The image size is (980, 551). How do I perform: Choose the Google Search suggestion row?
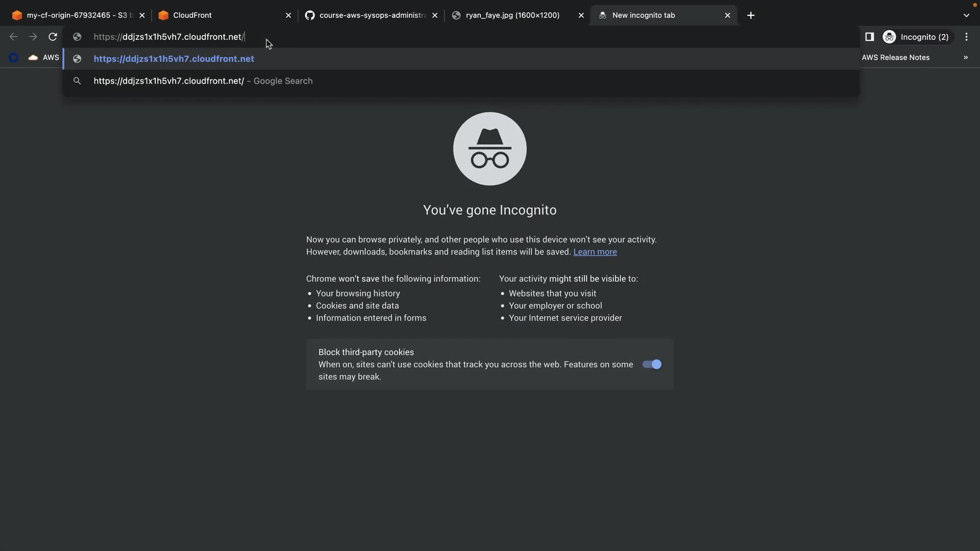coord(203,81)
